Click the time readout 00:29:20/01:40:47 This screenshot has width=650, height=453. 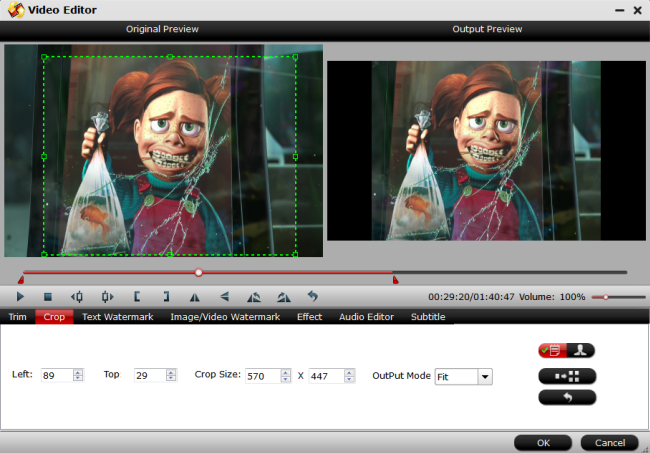coord(471,297)
